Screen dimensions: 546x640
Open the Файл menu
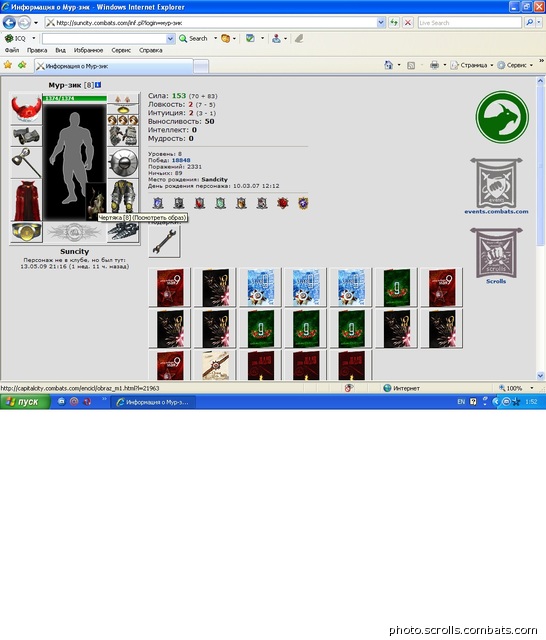(x=12, y=50)
